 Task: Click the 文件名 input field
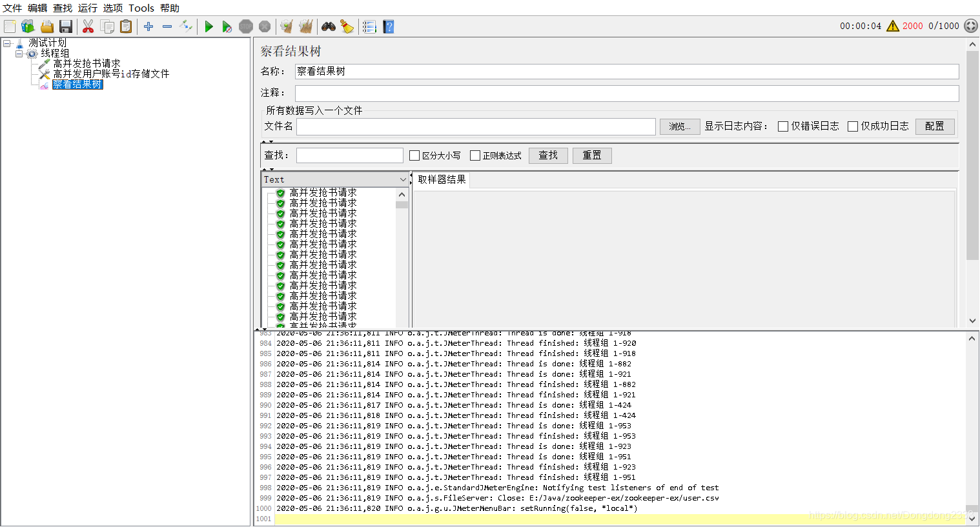[x=476, y=126]
